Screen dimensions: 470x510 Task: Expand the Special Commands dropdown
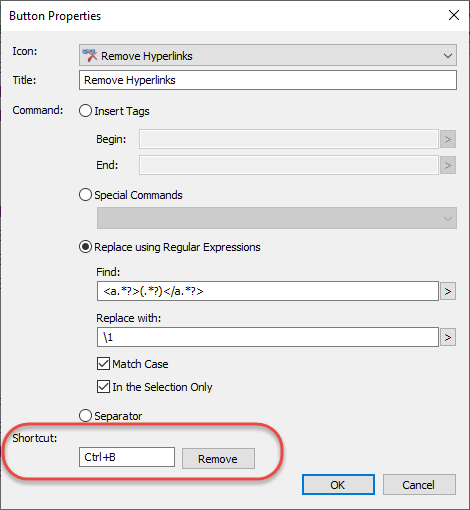277,218
